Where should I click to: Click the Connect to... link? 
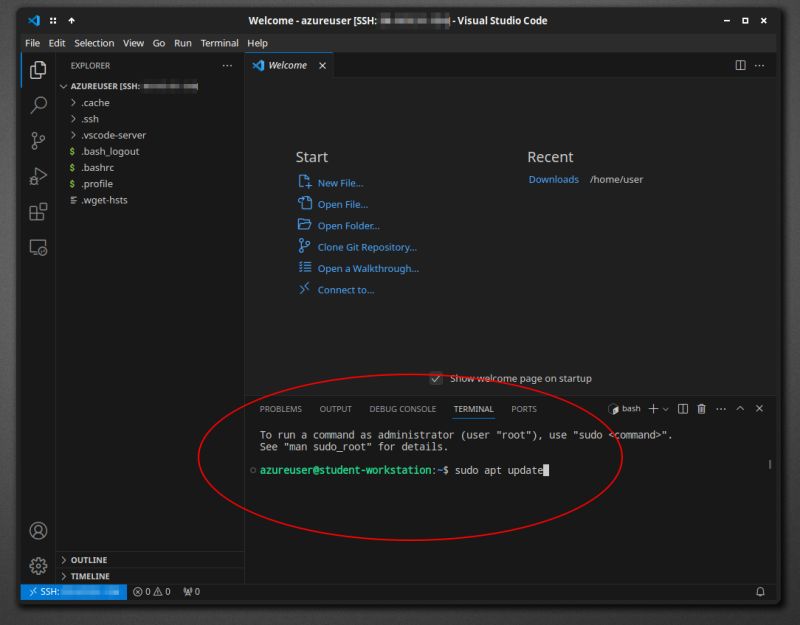[345, 290]
